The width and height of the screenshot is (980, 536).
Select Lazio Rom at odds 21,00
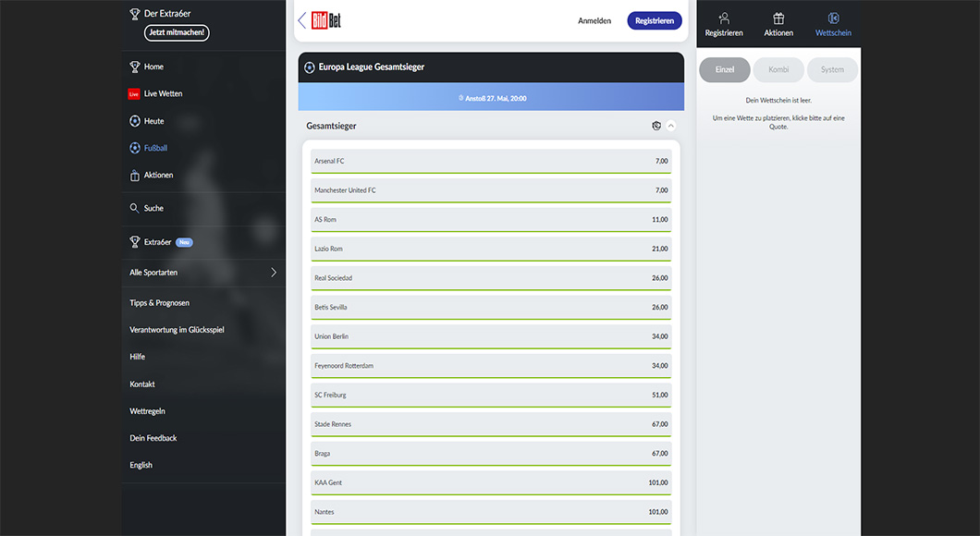[x=491, y=249]
